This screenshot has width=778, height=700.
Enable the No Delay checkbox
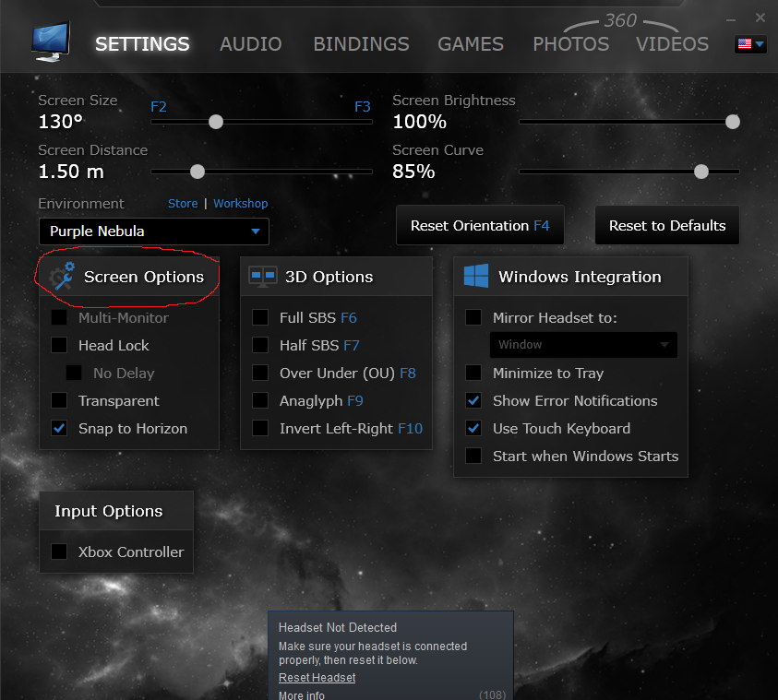coord(74,373)
